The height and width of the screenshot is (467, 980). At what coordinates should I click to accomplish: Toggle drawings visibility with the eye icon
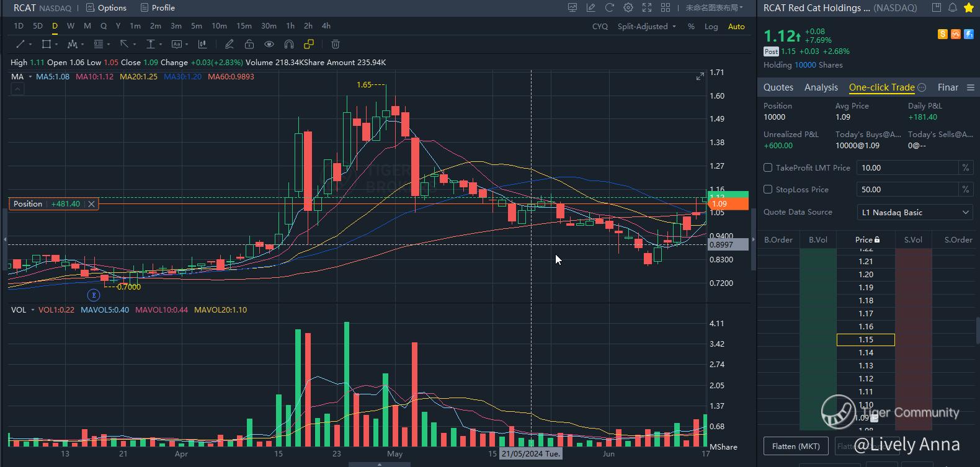point(269,44)
